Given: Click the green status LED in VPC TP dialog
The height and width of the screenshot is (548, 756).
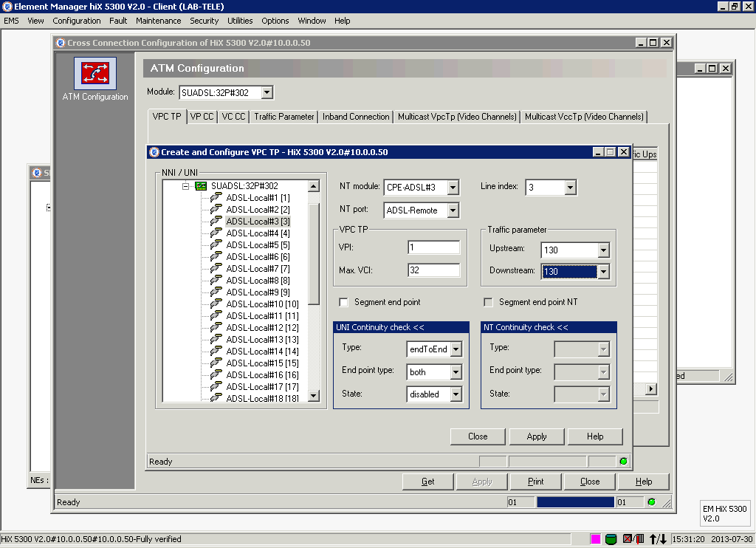Looking at the screenshot, I should pyautogui.click(x=623, y=462).
